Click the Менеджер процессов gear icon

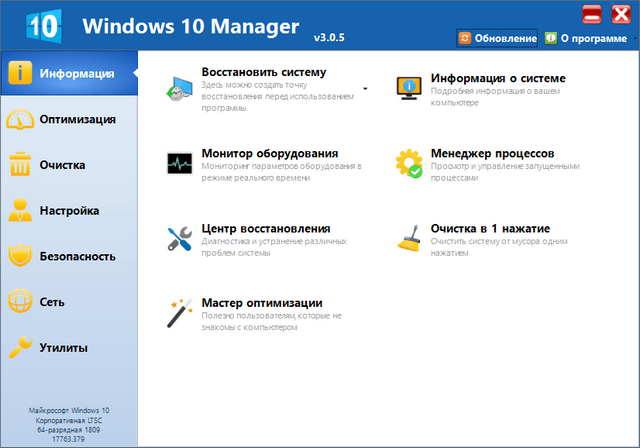[x=409, y=163]
